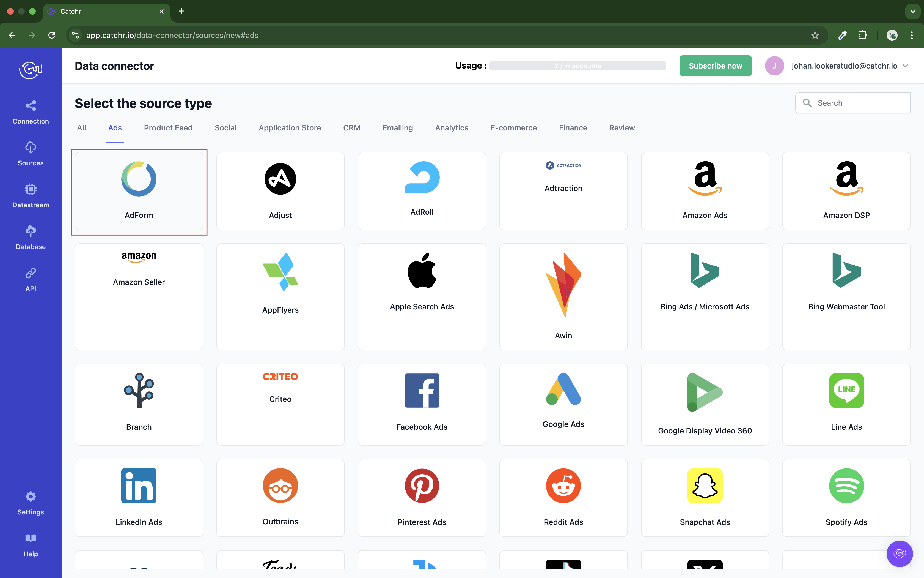Viewport: 924px width, 578px height.
Task: Select Pinterest Ads source card
Action: 422,498
